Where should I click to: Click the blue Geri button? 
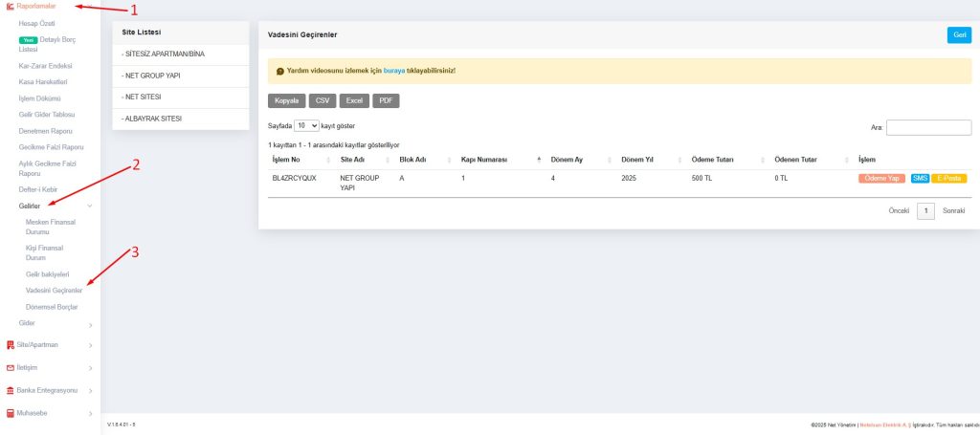coord(958,34)
